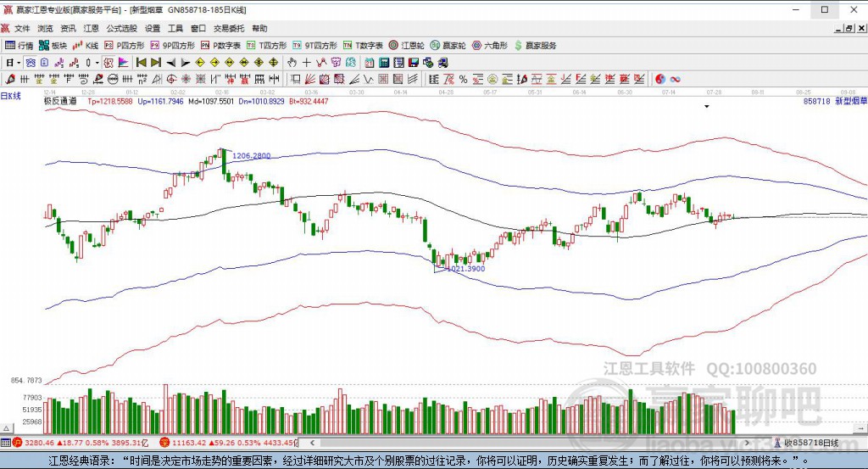
Task: Open the 行情 quotes view
Action: click(x=19, y=46)
